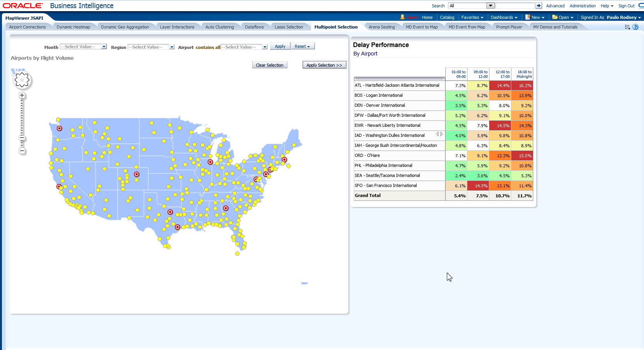
Task: Select the red Chicago O'Hare airport marker
Action: coord(210,162)
